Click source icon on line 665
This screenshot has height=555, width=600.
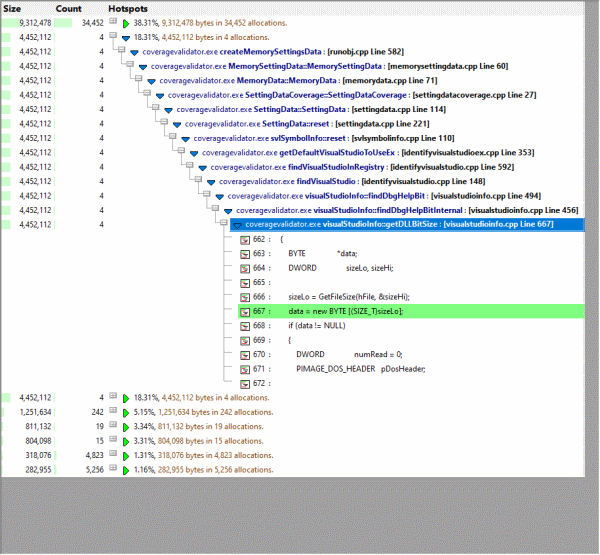pyautogui.click(x=245, y=283)
